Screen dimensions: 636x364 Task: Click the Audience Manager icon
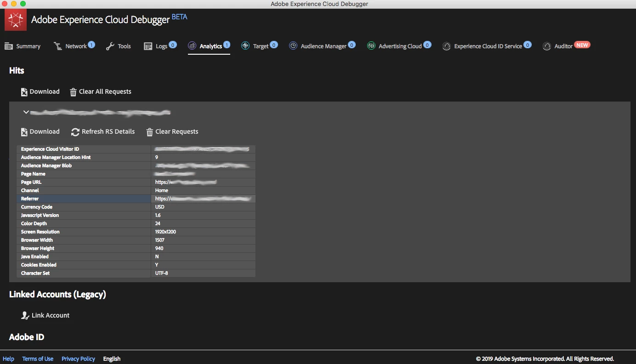293,46
